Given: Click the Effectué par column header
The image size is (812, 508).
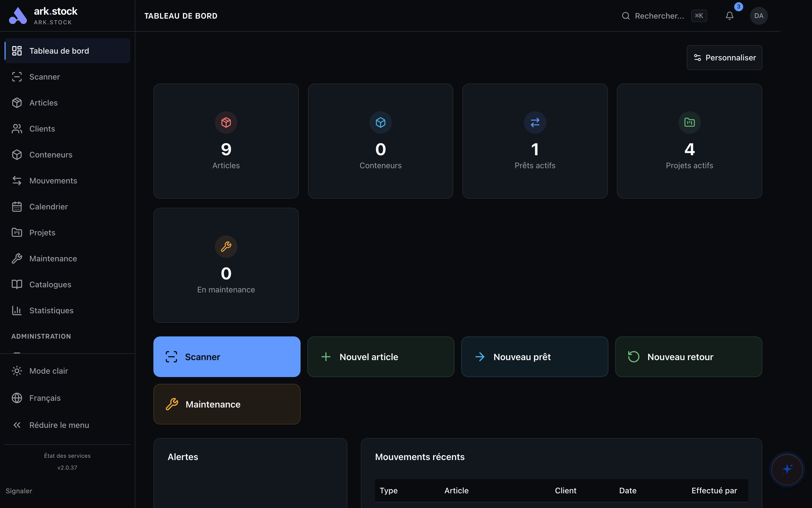Looking at the screenshot, I should click(x=714, y=491).
